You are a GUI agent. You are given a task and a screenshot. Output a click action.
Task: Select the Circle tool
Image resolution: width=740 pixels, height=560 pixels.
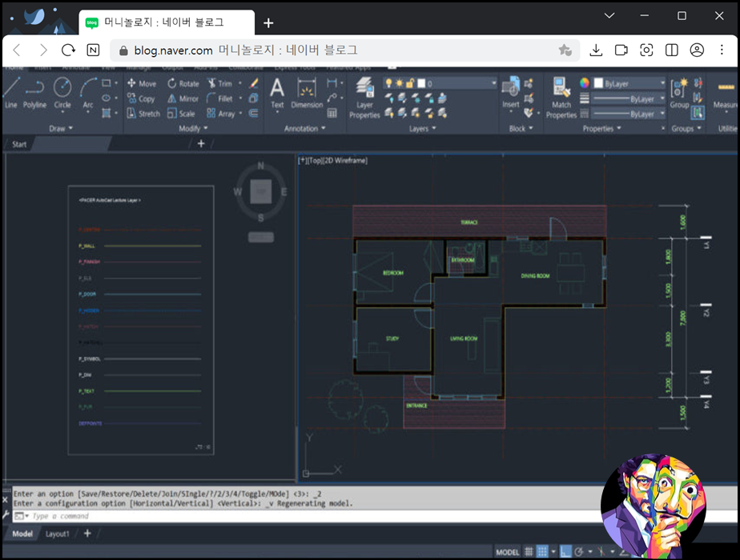(62, 93)
